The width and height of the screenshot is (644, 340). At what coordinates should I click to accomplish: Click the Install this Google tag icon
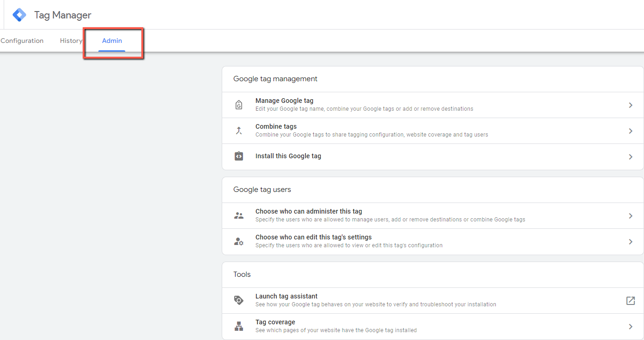click(239, 156)
